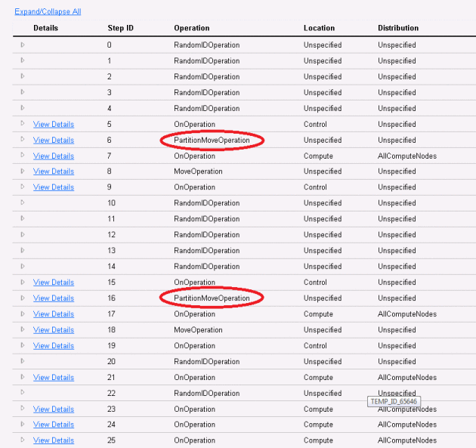This screenshot has width=476, height=448.
Task: Expand the row for Step ID 22
Action: [x=23, y=393]
